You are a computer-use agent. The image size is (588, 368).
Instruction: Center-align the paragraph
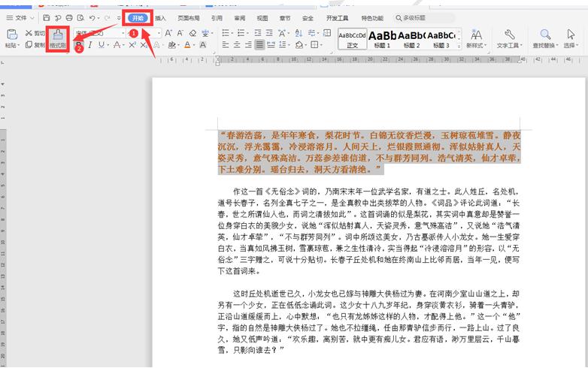[237, 45]
